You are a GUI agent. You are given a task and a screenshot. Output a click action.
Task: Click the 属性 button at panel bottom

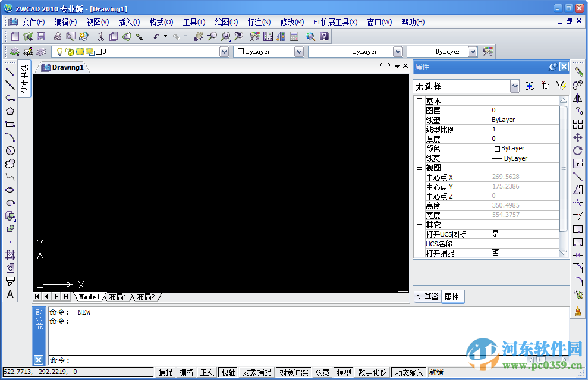click(x=452, y=296)
